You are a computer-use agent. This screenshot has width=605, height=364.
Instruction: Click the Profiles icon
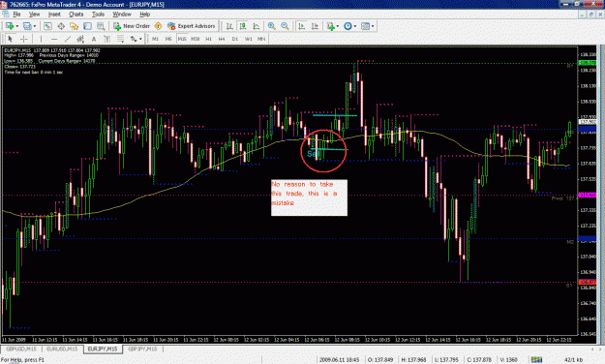pyautogui.click(x=27, y=26)
